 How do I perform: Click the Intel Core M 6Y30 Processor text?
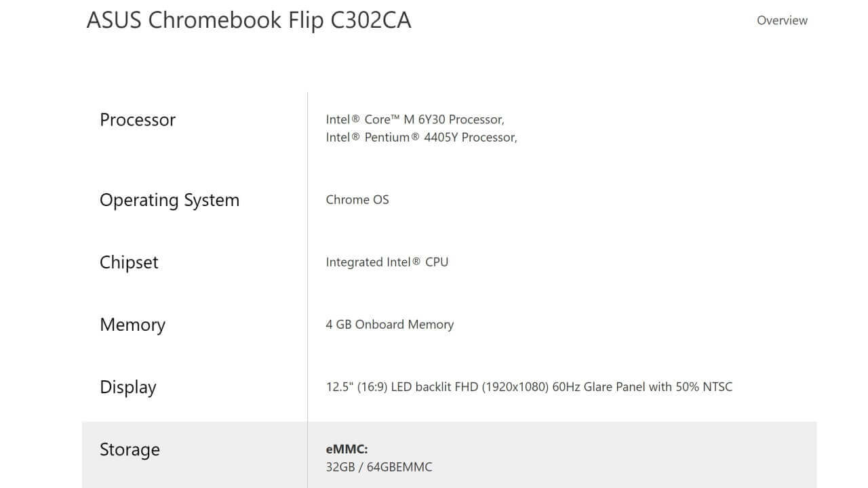(x=415, y=120)
